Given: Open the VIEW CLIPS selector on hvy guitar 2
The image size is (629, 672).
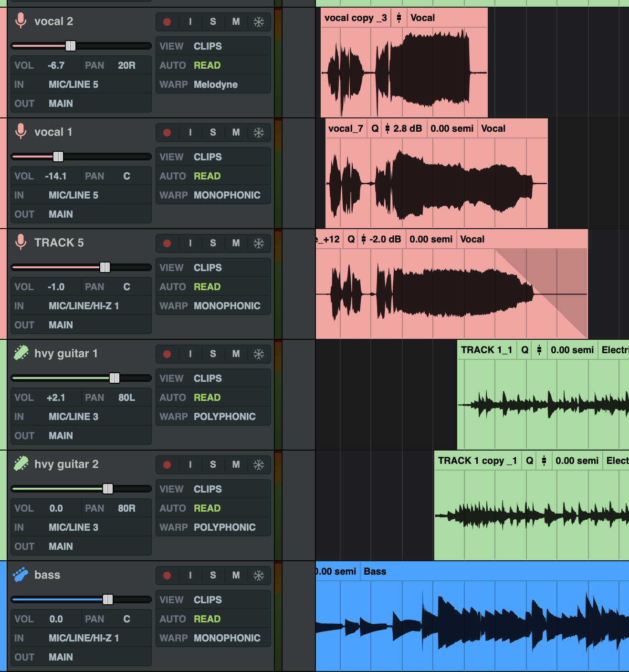Looking at the screenshot, I should 207,489.
